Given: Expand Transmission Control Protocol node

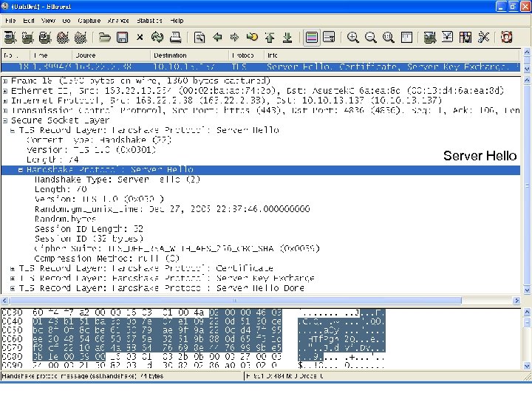Looking at the screenshot, I should point(5,111).
